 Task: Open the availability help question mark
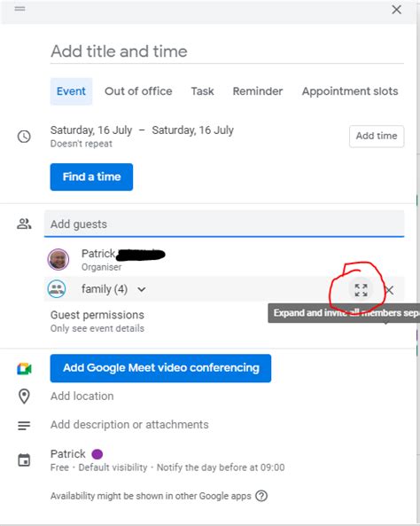(x=261, y=496)
